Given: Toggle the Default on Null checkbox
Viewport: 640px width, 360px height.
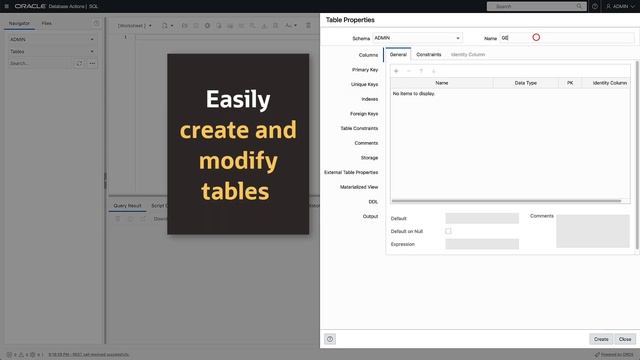Looking at the screenshot, I should pyautogui.click(x=448, y=231).
